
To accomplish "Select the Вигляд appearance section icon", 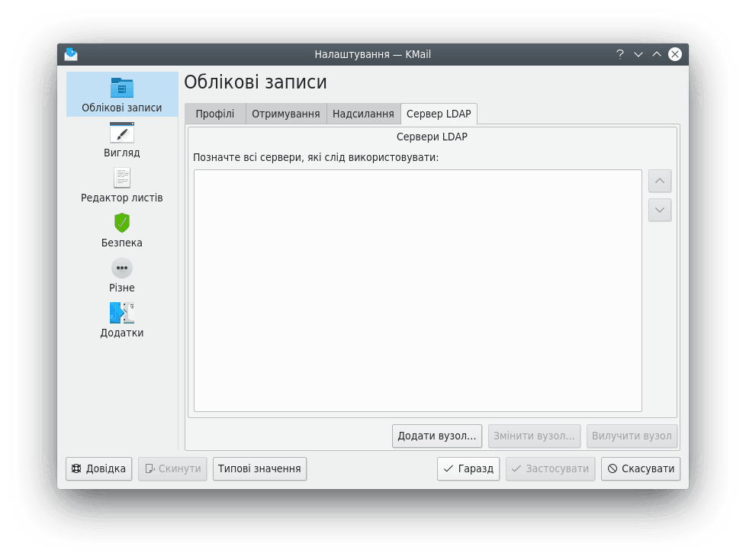I will pos(122,134).
